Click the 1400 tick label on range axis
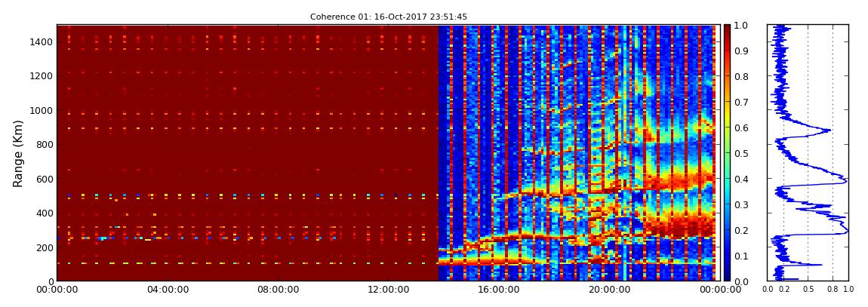This screenshot has width=868, height=307. [42, 41]
